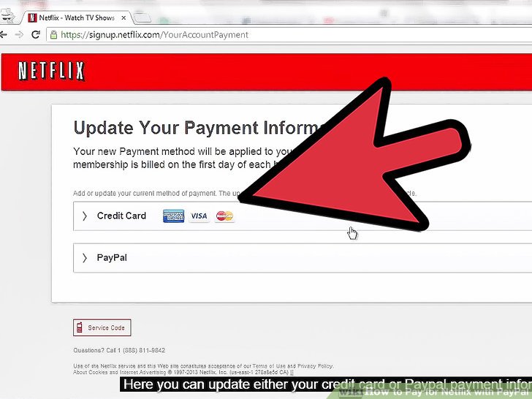Click the green padlock security icon
Viewport: 532px width, 399px height.
[x=53, y=34]
